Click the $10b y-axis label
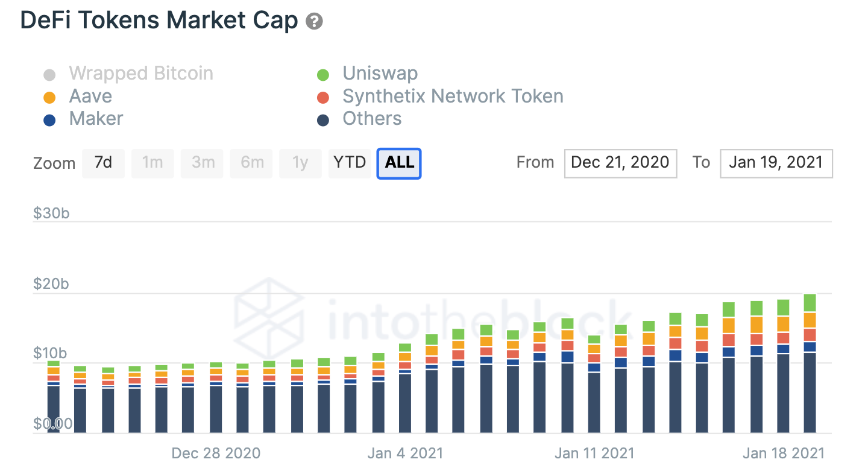The height and width of the screenshot is (468, 868). [50, 353]
